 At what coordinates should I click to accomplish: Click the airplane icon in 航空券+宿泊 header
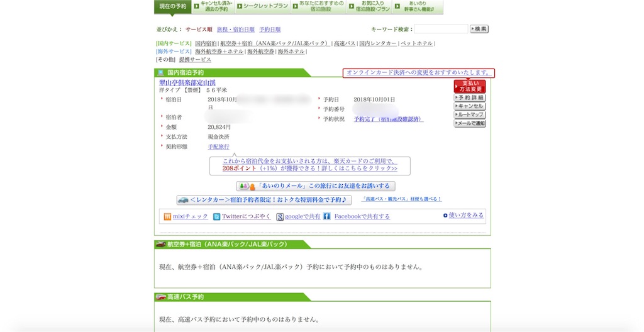pyautogui.click(x=160, y=244)
